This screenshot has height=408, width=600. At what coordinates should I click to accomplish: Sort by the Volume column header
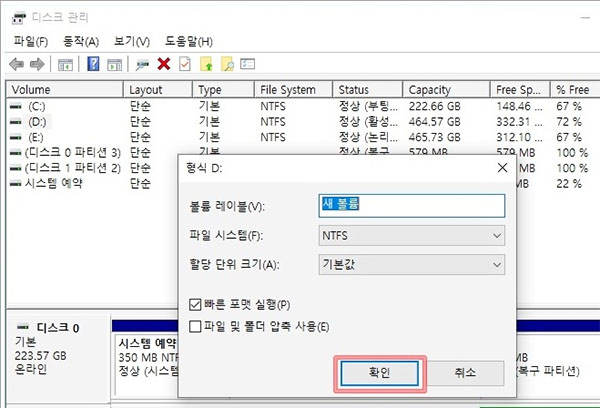[64, 90]
